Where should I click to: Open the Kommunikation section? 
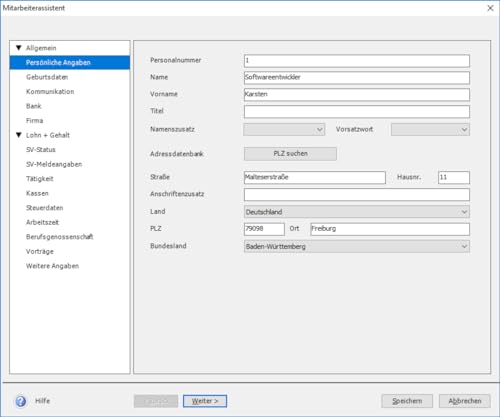pyautogui.click(x=50, y=92)
